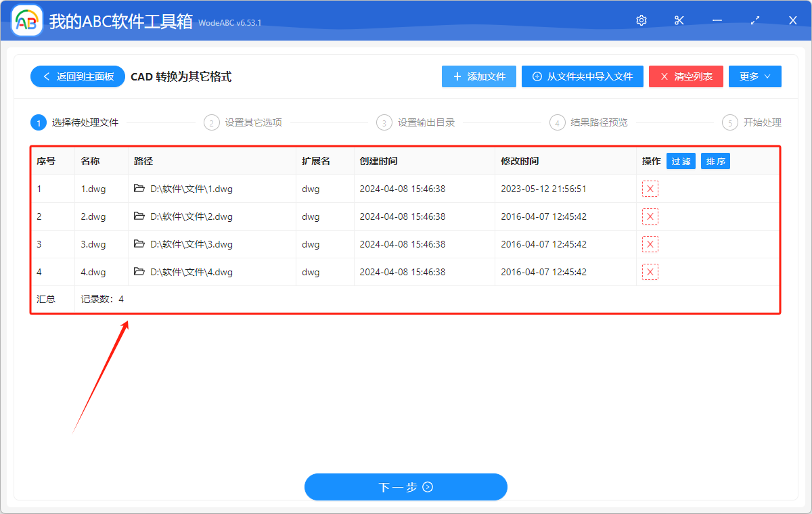Go to step 2 设置其它选项
This screenshot has height=514, width=812.
pyautogui.click(x=244, y=122)
